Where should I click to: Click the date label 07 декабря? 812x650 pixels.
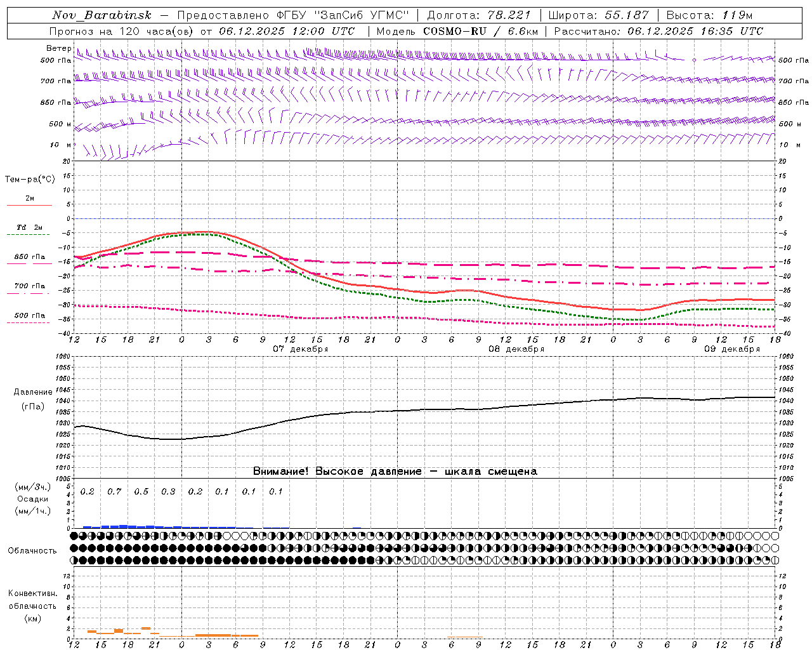tap(300, 349)
